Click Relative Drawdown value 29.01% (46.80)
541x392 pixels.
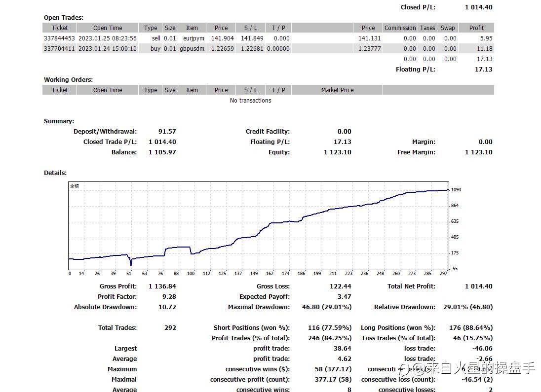(468, 307)
